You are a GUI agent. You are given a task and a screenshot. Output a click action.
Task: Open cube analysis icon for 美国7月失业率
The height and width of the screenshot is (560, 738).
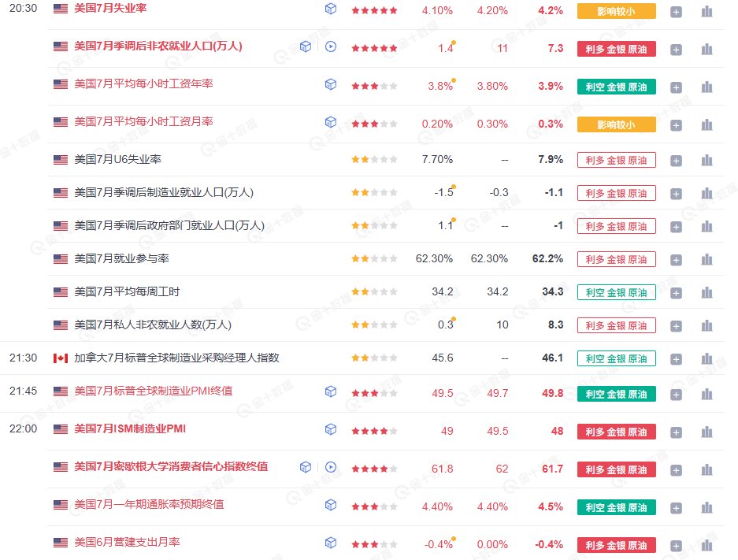tap(331, 9)
